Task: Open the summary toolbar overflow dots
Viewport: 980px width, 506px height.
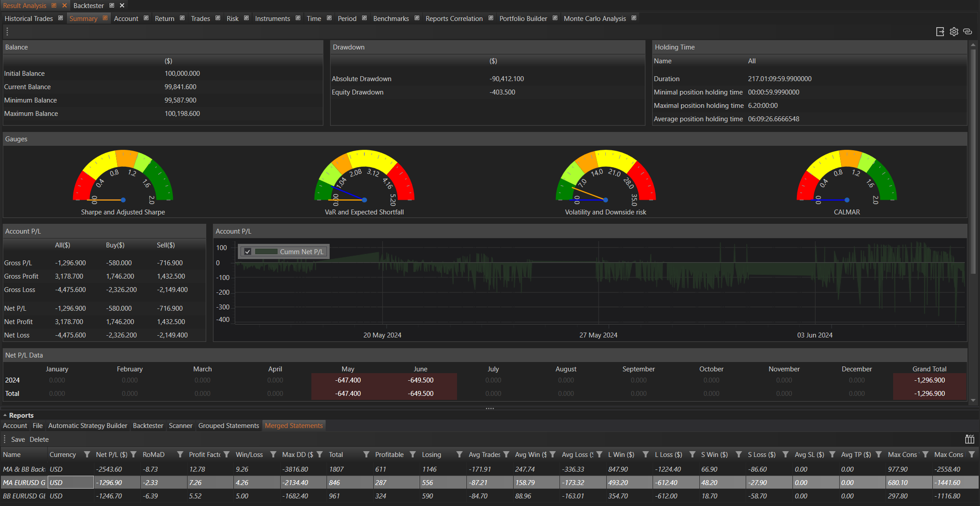Action: [x=7, y=32]
